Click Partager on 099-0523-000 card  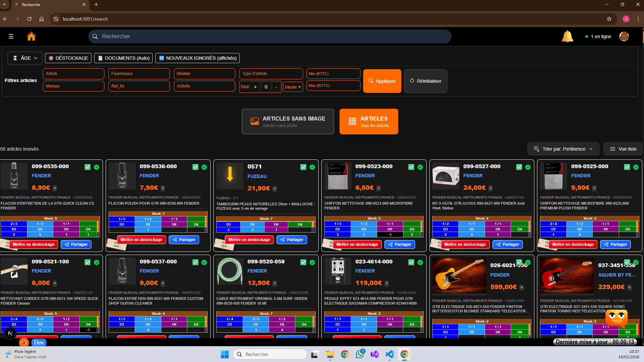(400, 244)
